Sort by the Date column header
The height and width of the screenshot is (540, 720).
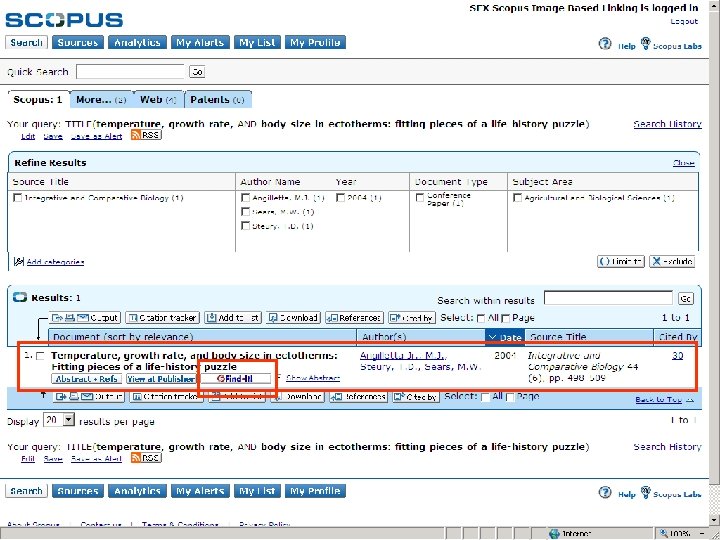(x=505, y=337)
